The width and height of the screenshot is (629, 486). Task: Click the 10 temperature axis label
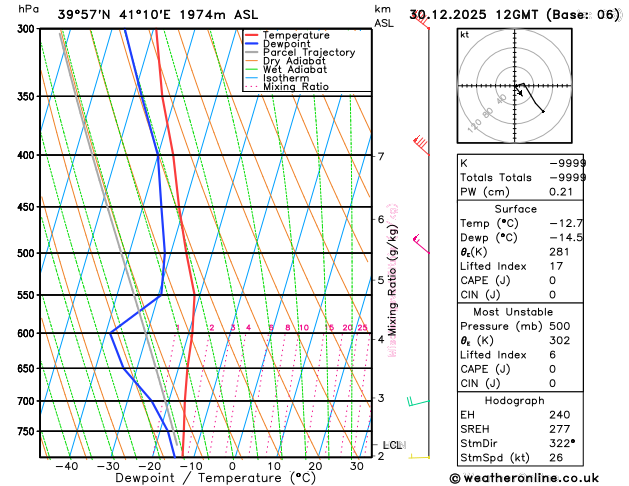pyautogui.click(x=274, y=466)
